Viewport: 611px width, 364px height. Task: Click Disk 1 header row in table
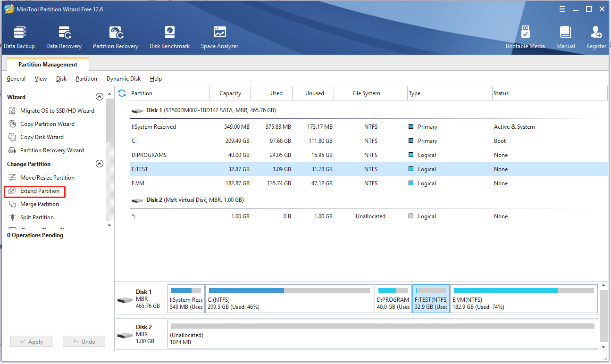pos(368,110)
